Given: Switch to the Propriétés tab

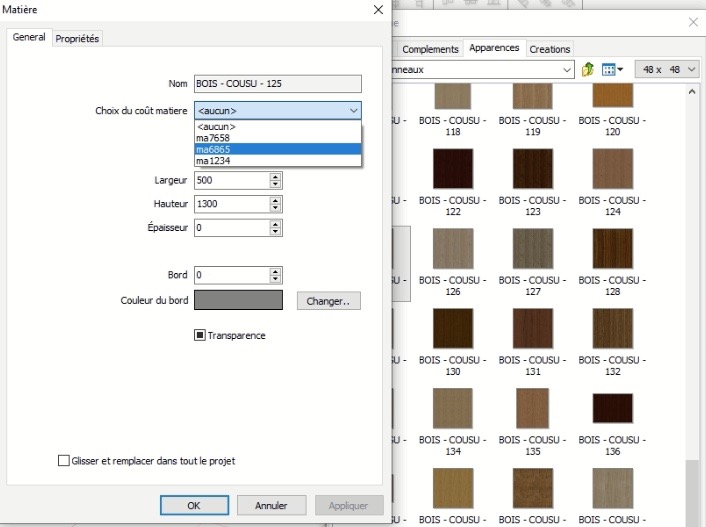Looking at the screenshot, I should click(78, 38).
